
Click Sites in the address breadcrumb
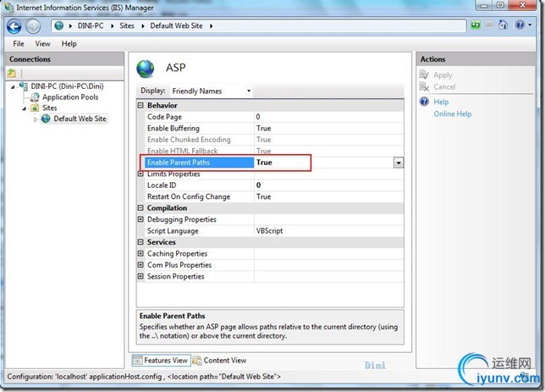point(127,25)
